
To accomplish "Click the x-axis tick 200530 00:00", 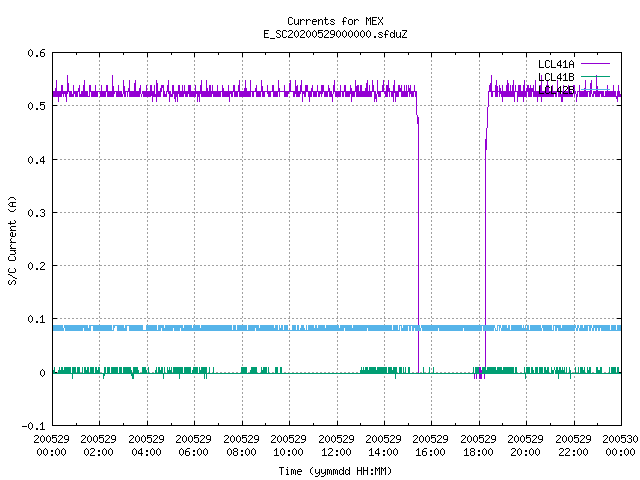I will (620, 446).
